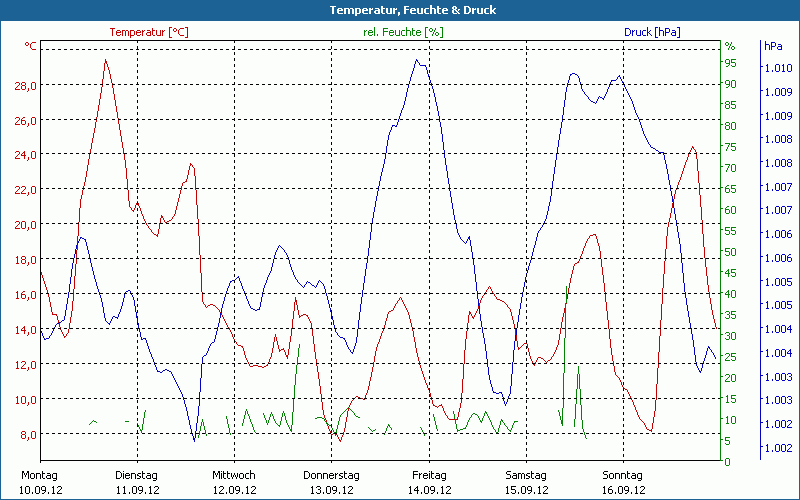This screenshot has width=800, height=500.
Task: Select the Temperatur [°C] legend label
Action: coord(148,32)
